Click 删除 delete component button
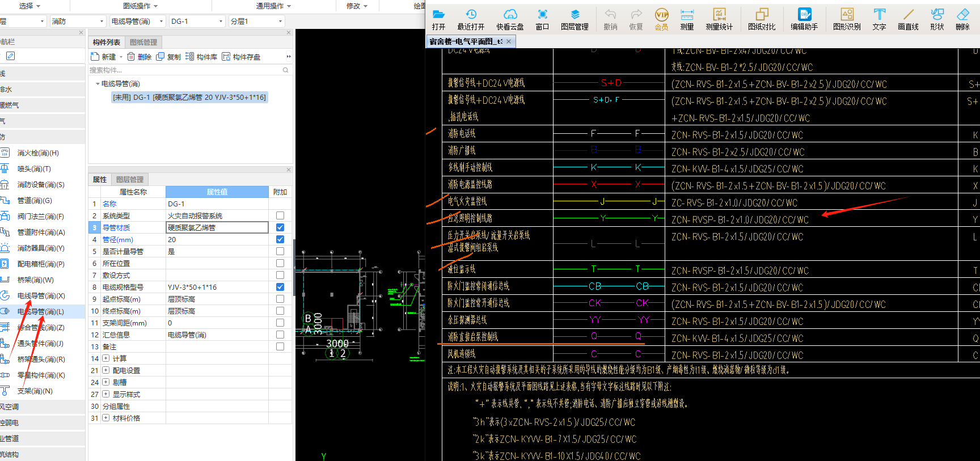The height and width of the screenshot is (461, 980). [140, 57]
